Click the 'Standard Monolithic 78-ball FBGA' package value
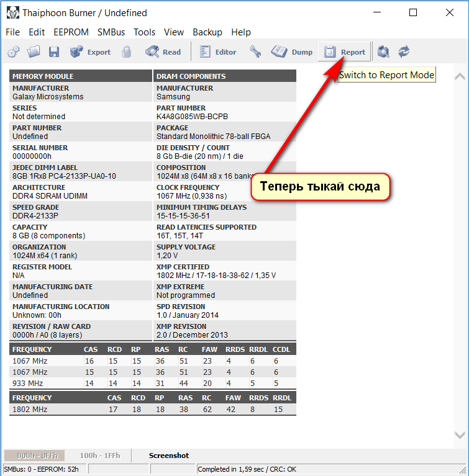Image resolution: width=469 pixels, height=476 pixels. click(x=213, y=137)
